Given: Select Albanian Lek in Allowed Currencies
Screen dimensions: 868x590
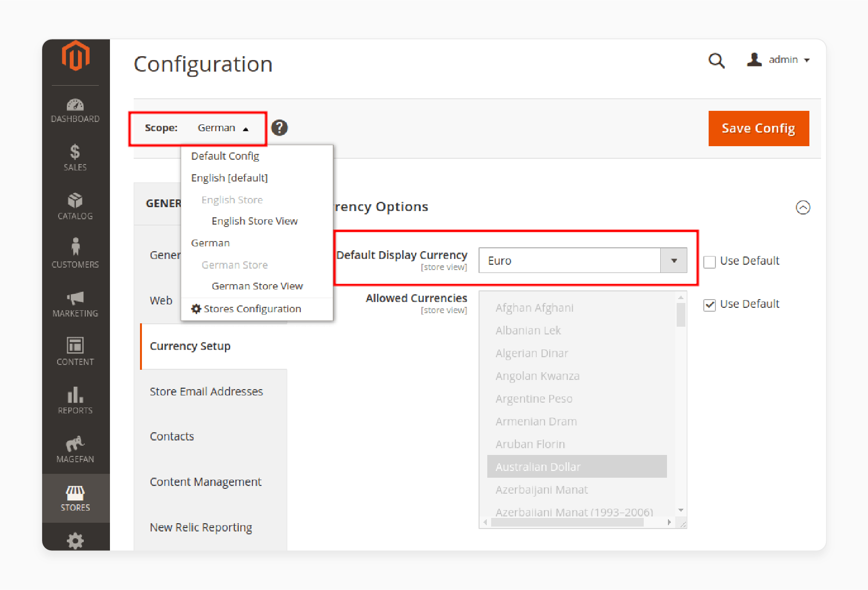Looking at the screenshot, I should point(577,331).
